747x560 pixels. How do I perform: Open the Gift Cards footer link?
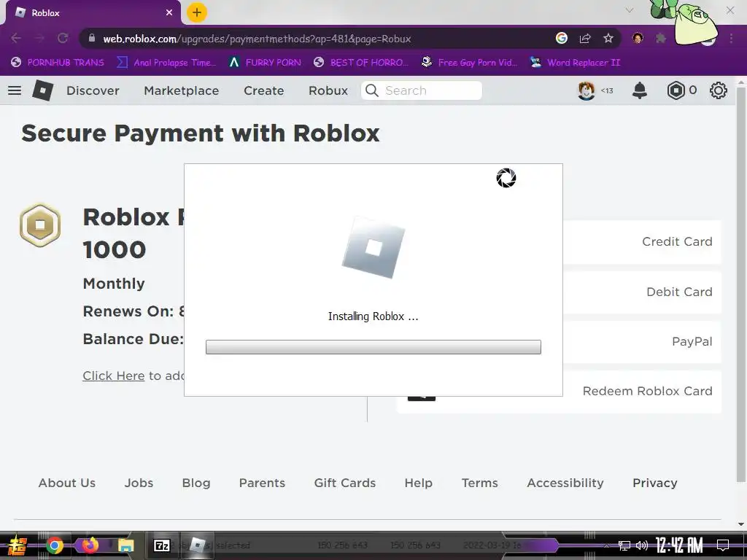pos(345,483)
